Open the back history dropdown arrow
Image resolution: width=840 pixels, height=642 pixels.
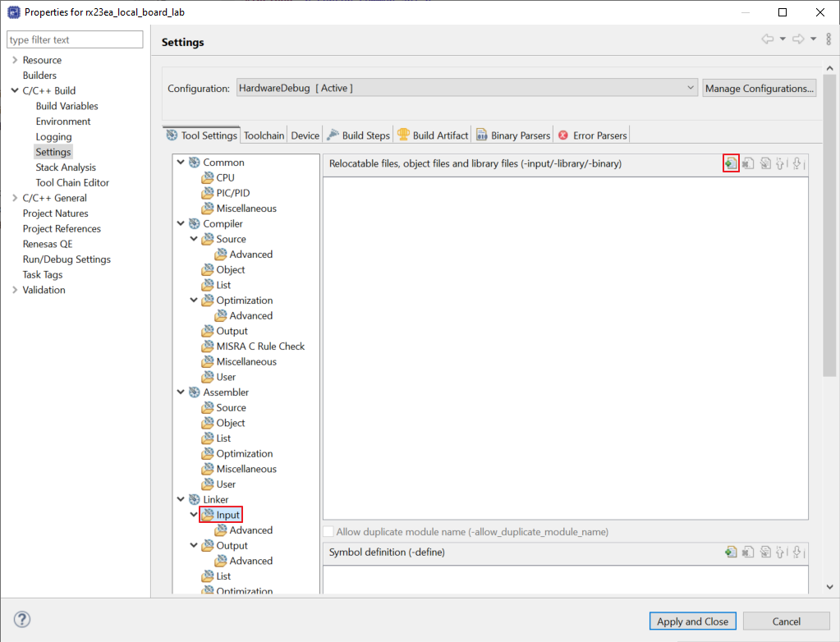tap(783, 39)
